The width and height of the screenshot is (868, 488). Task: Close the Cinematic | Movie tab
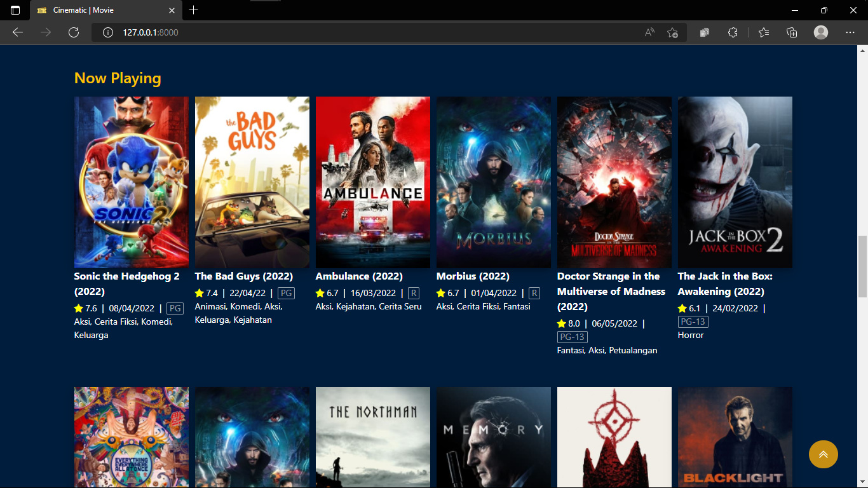point(172,10)
